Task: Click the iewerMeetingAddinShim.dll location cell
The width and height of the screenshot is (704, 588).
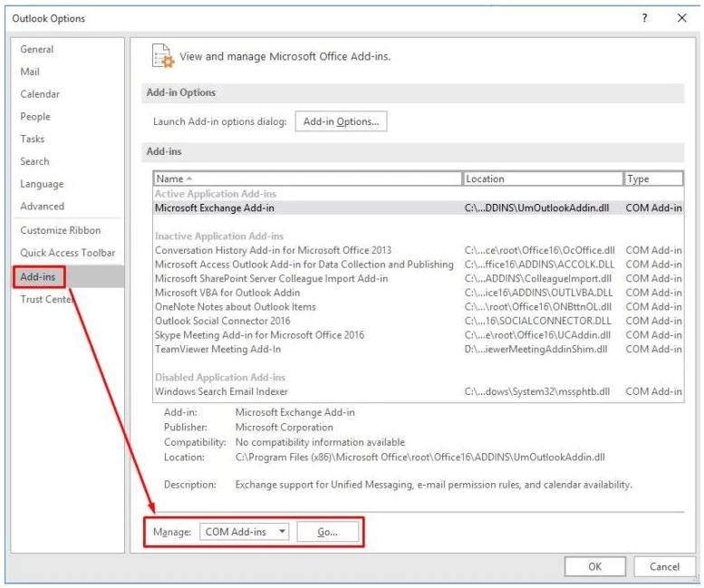Action: tap(536, 349)
